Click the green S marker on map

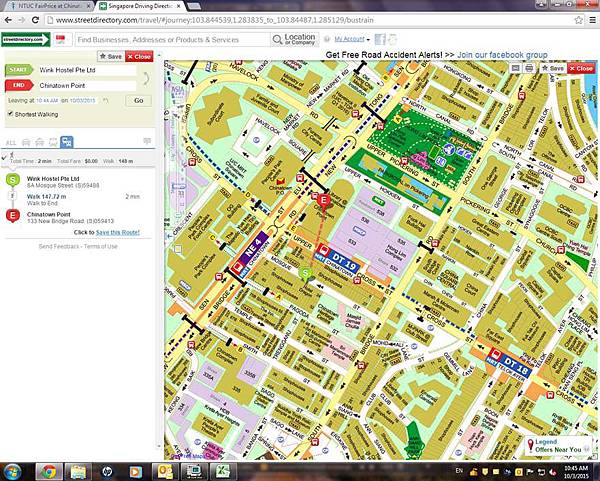click(305, 274)
